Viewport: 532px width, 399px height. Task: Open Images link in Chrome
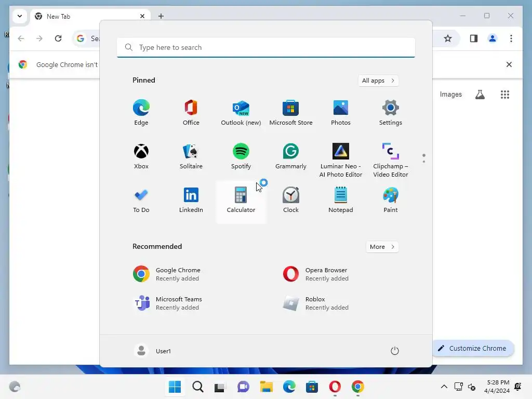(x=450, y=95)
